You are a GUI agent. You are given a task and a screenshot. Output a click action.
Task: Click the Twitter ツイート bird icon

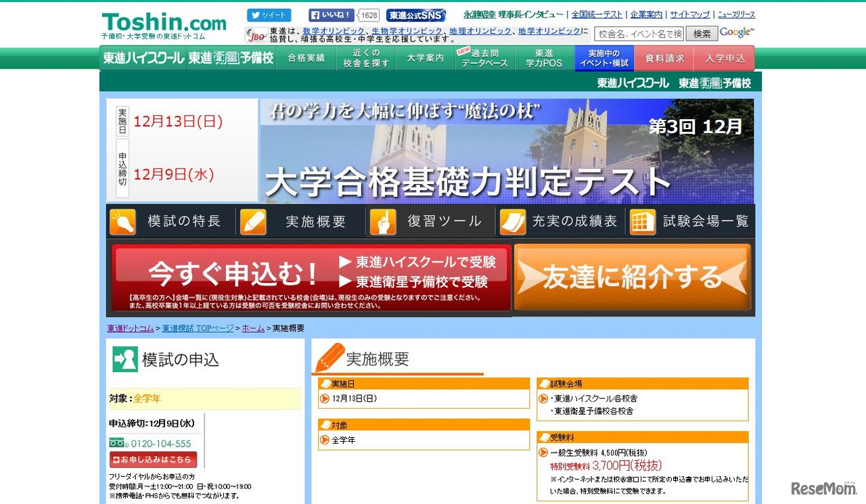(x=255, y=14)
